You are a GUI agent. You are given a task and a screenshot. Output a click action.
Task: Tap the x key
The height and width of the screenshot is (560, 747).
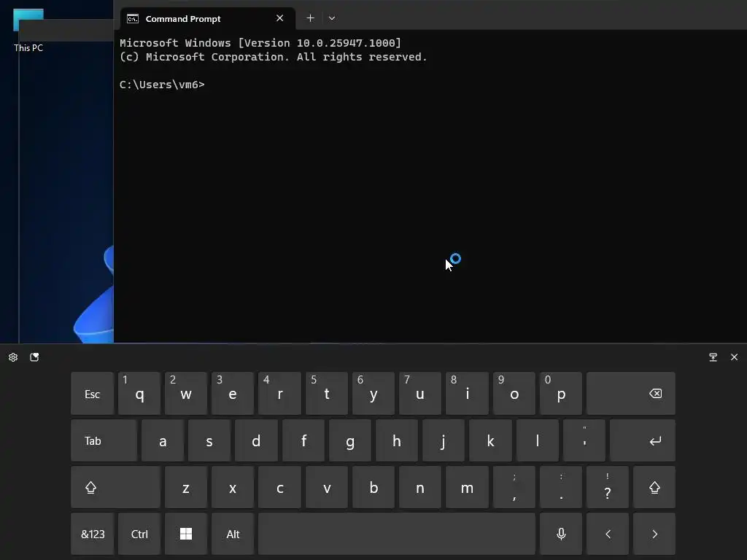click(233, 488)
